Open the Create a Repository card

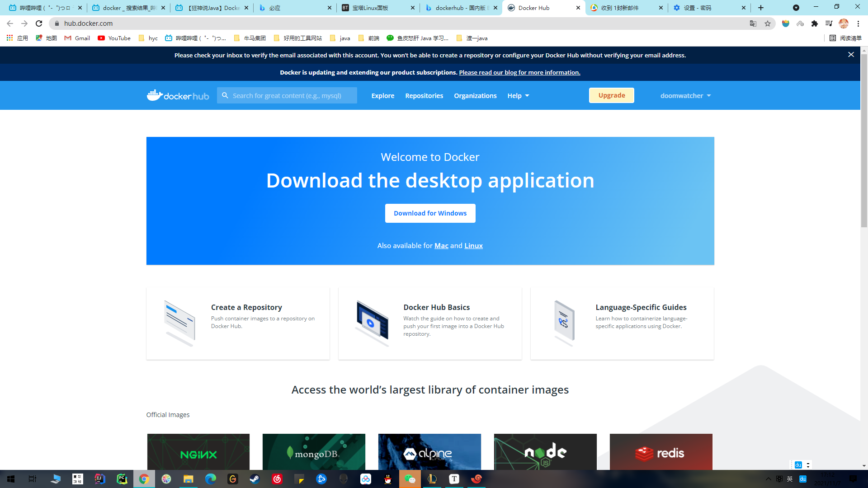pos(238,323)
